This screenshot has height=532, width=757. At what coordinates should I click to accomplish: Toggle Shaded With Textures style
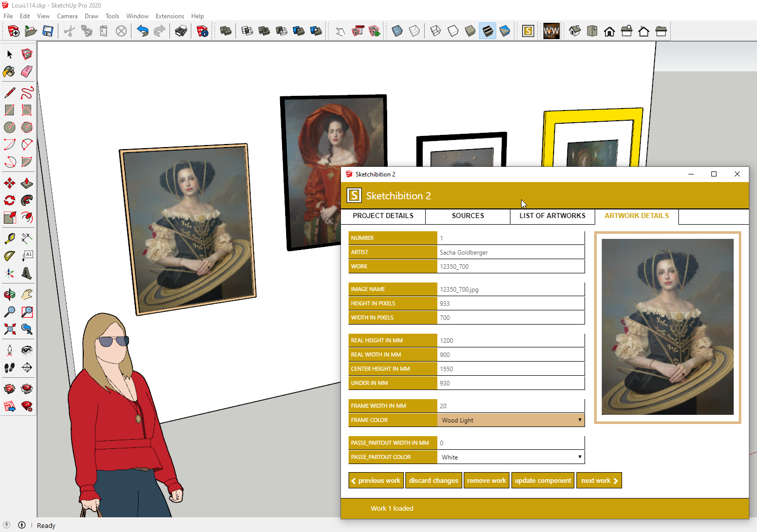488,31
